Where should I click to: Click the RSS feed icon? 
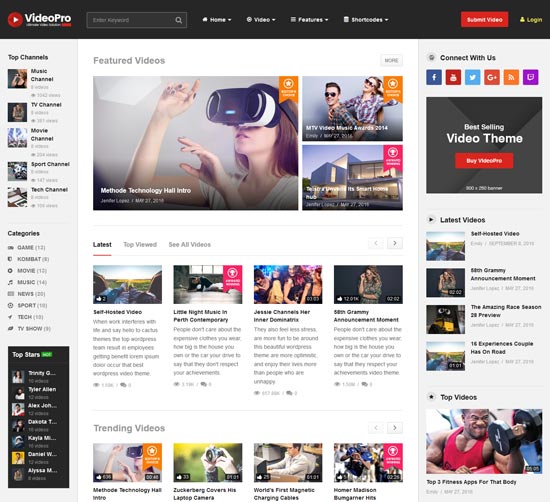click(x=511, y=77)
